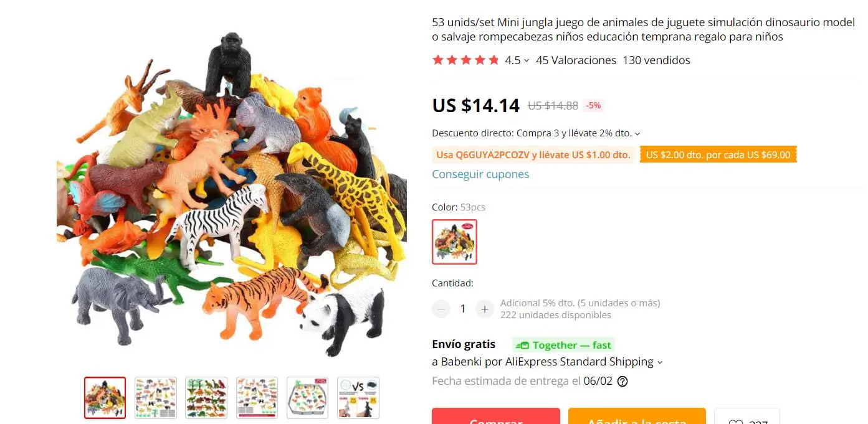Select the first animal pile thumbnail
The height and width of the screenshot is (424, 868).
[105, 398]
